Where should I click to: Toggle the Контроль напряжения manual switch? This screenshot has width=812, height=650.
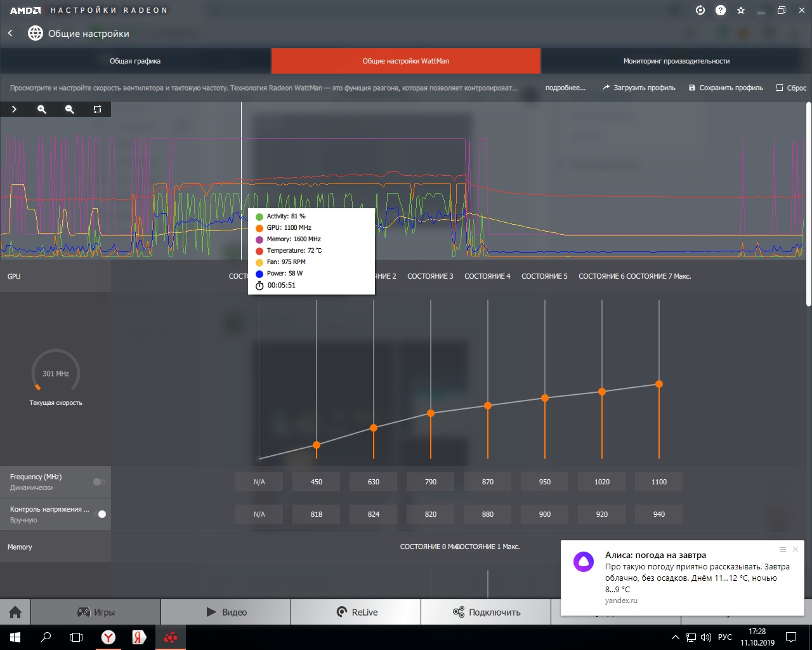pos(99,514)
